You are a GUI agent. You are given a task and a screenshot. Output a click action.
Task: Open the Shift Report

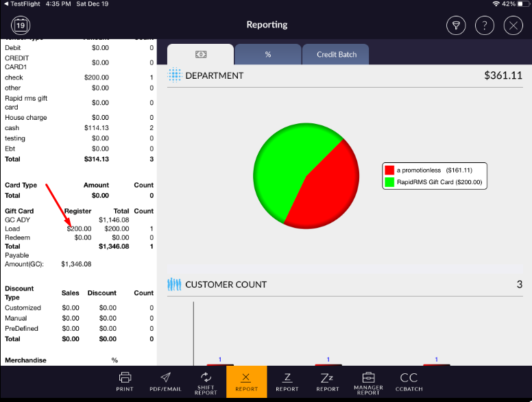click(x=206, y=381)
